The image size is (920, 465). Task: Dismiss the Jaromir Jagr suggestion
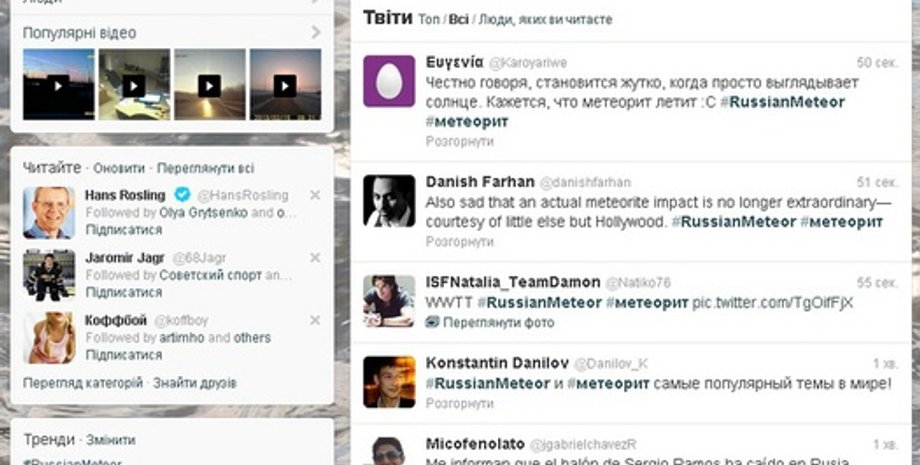pyautogui.click(x=315, y=258)
